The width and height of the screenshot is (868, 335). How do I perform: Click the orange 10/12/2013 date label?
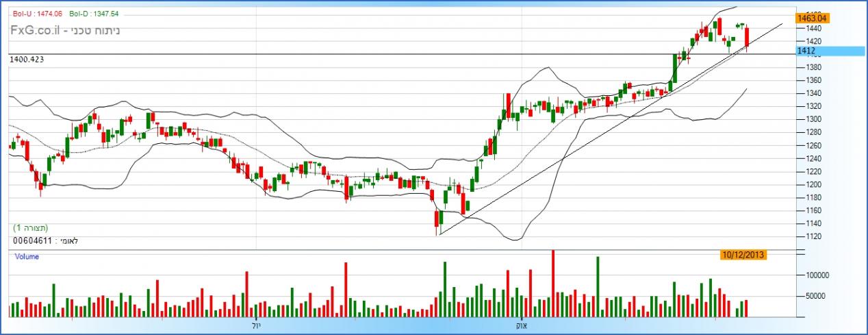point(743,255)
